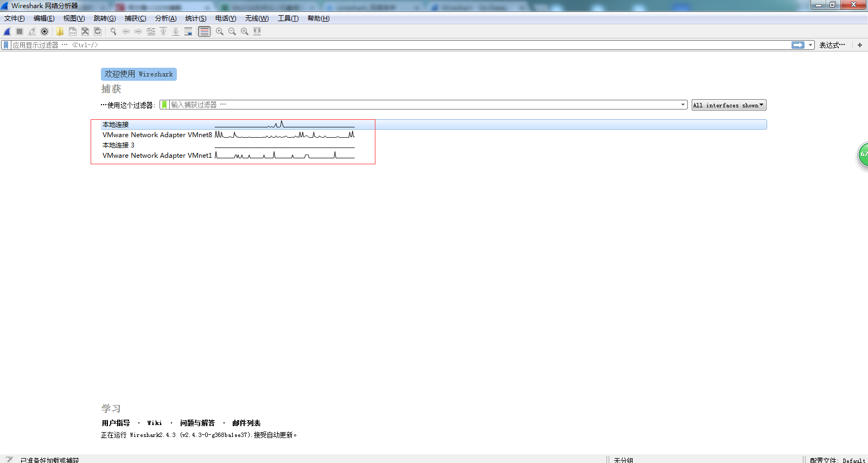Open the All interfaces shown dropdown
Image resolution: width=868 pixels, height=463 pixels.
point(729,105)
